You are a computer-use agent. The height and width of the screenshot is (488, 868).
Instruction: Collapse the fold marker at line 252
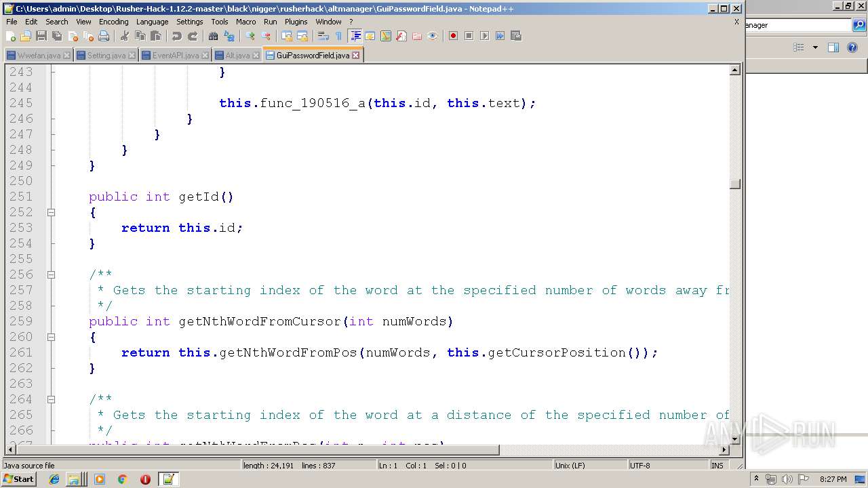coord(51,212)
